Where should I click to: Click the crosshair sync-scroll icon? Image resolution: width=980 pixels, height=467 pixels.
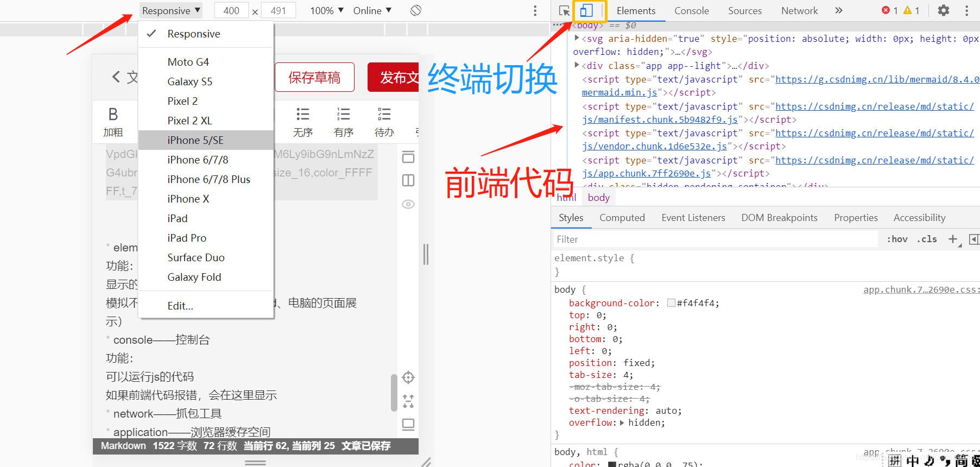coord(408,377)
